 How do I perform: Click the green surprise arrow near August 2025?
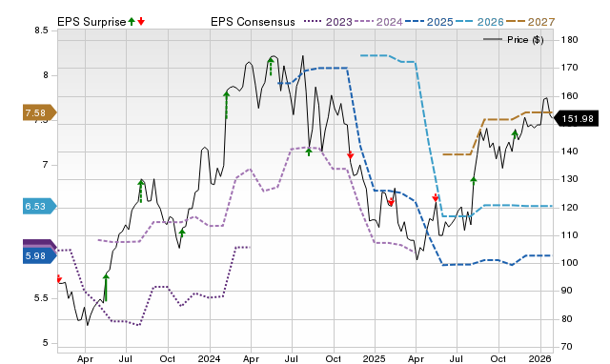pyautogui.click(x=474, y=180)
